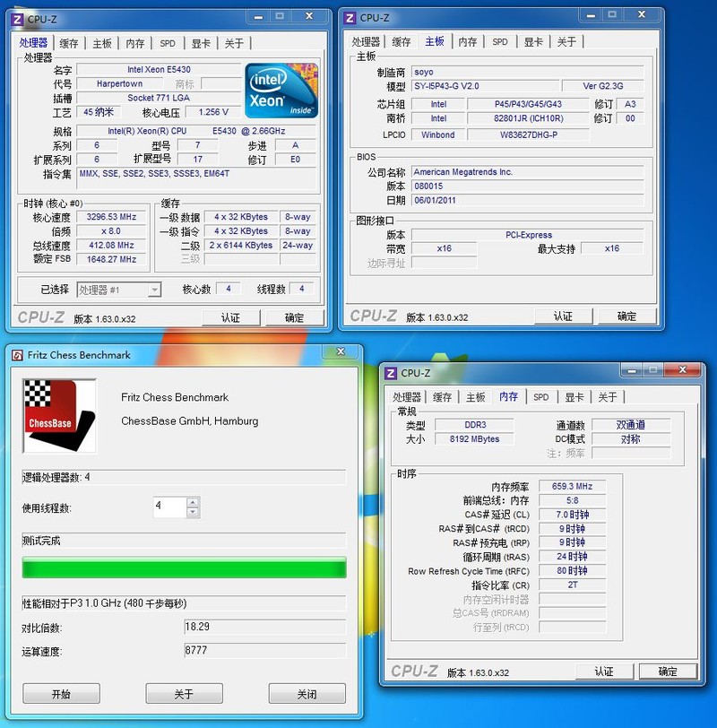This screenshot has height=728, width=717.
Task: Click the CPU-Z icon in processor window title
Action: 17,20
